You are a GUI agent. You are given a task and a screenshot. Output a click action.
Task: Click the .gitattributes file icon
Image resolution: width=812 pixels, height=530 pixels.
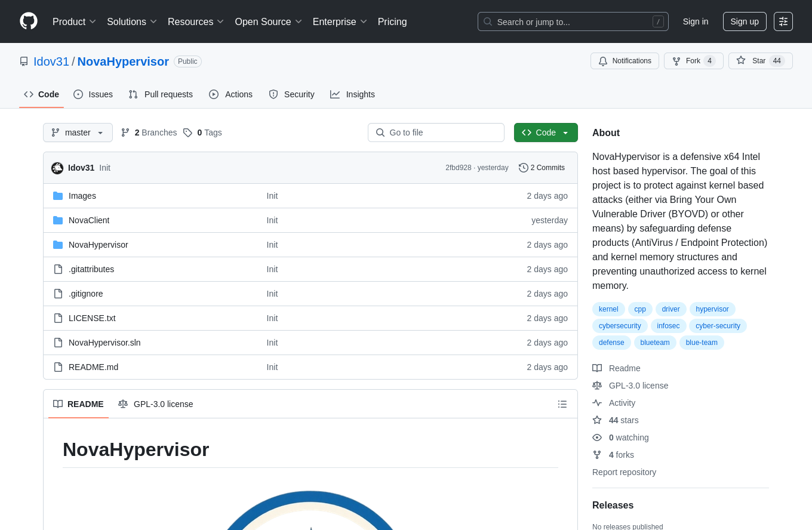(x=58, y=269)
